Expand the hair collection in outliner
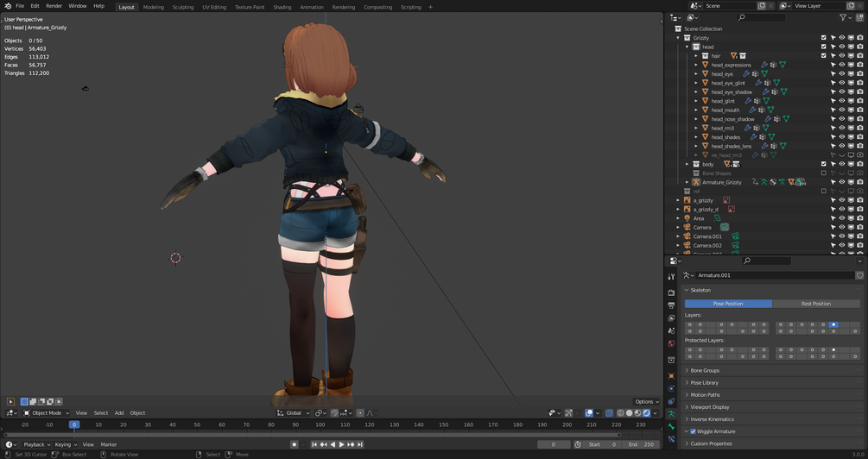This screenshot has width=868, height=459. 696,56
